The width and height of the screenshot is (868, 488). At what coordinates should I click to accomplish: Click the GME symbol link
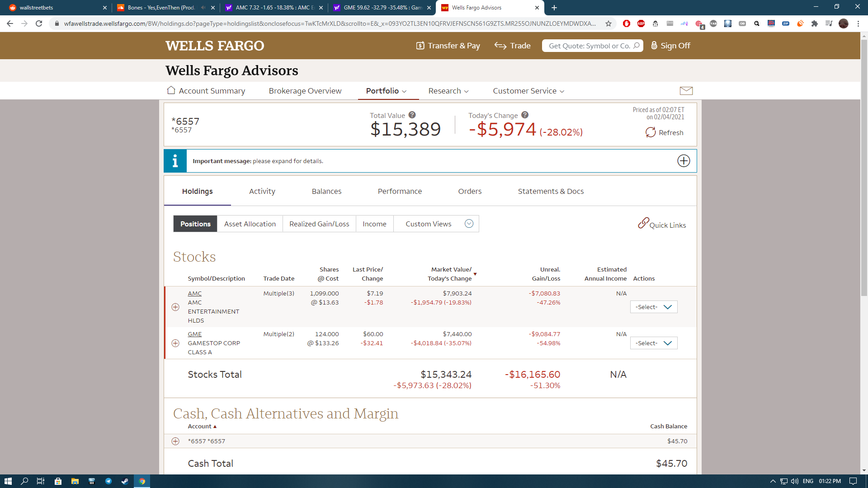click(194, 334)
